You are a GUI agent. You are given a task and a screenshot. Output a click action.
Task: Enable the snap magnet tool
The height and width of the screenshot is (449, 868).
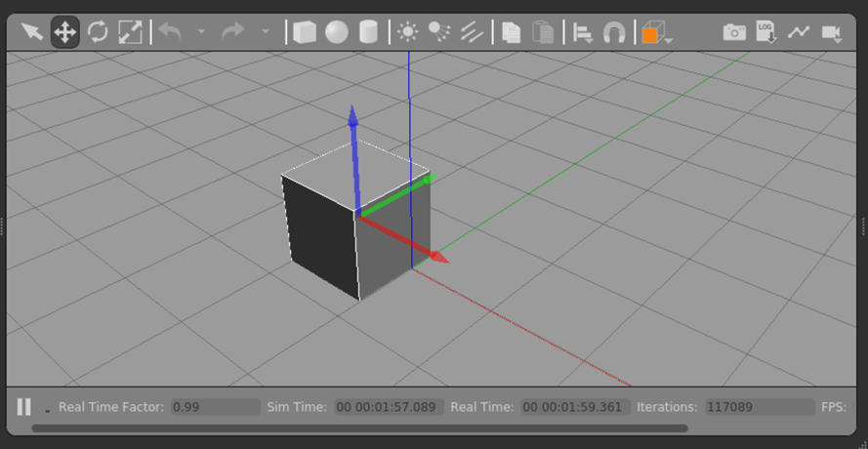pyautogui.click(x=614, y=32)
